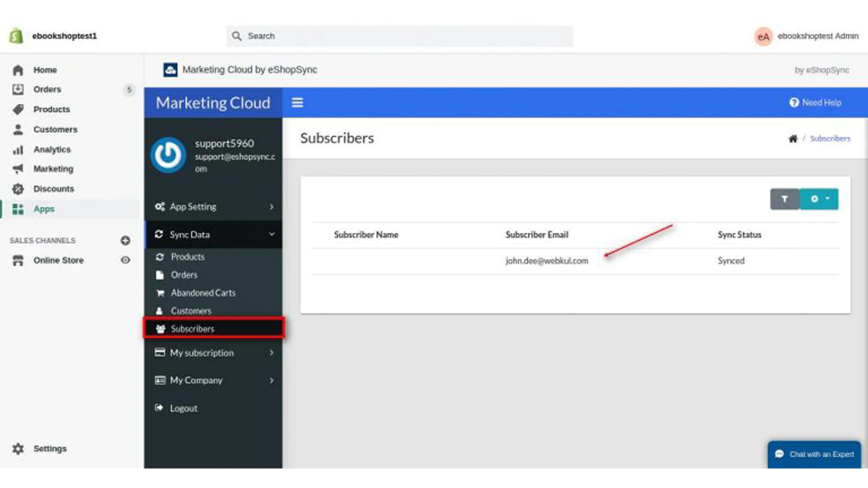The height and width of the screenshot is (488, 868).
Task: Click the support5960 profile avatar
Action: tap(168, 155)
